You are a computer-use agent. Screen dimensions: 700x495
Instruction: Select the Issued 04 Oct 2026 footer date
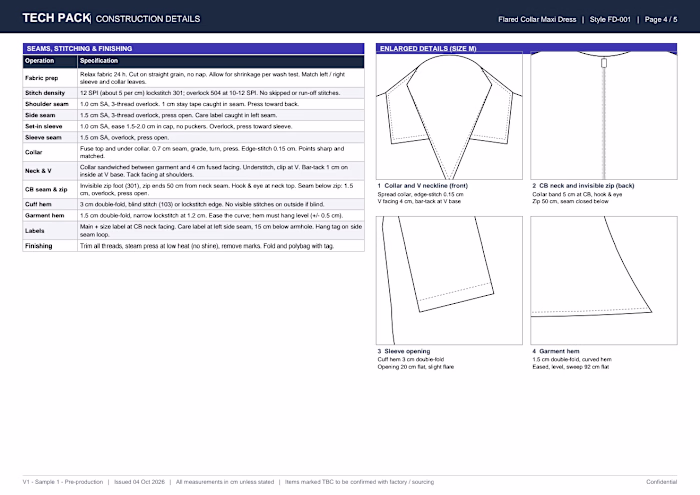(x=139, y=482)
